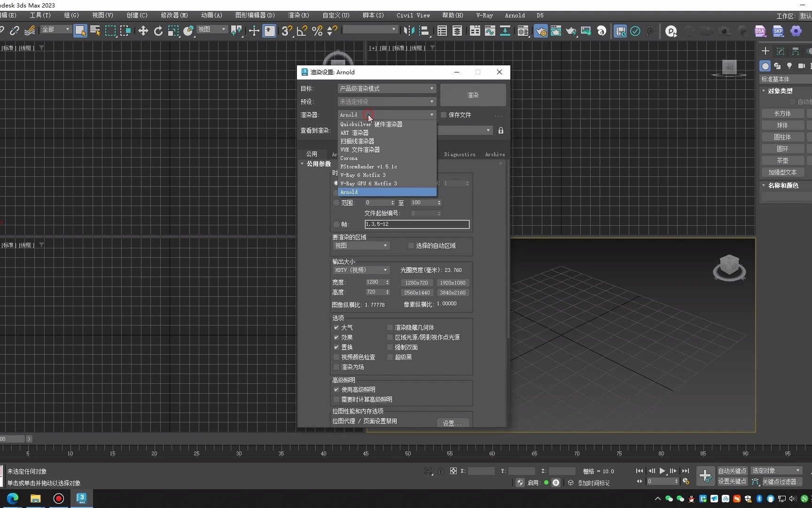The width and height of the screenshot is (812, 508).
Task: Open the Preset (预设) dropdown
Action: 387,102
